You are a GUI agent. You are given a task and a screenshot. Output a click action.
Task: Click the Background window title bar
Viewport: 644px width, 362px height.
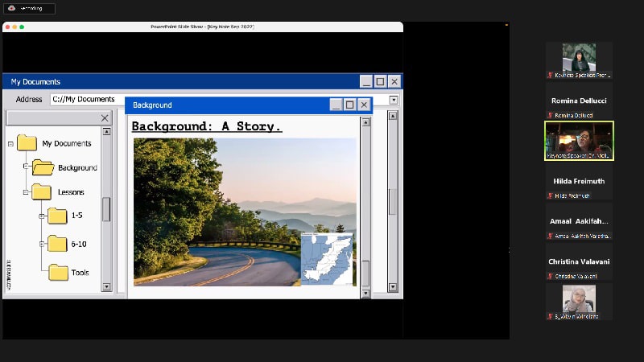coord(225,105)
